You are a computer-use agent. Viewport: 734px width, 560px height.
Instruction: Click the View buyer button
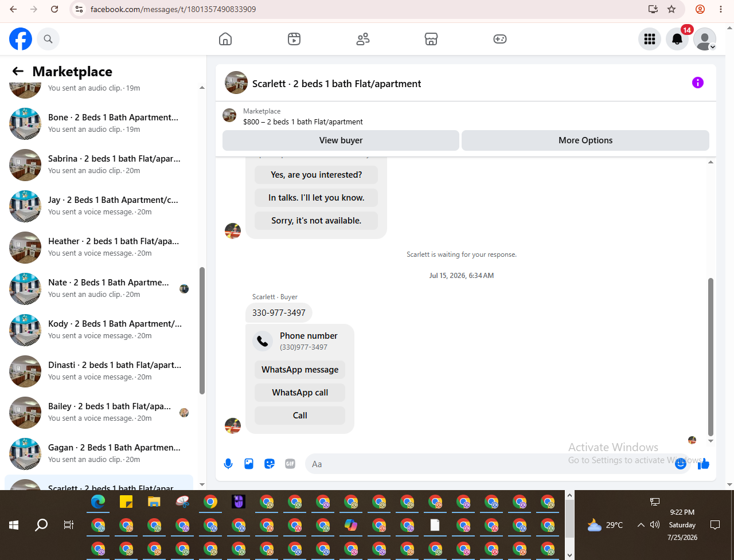(341, 140)
